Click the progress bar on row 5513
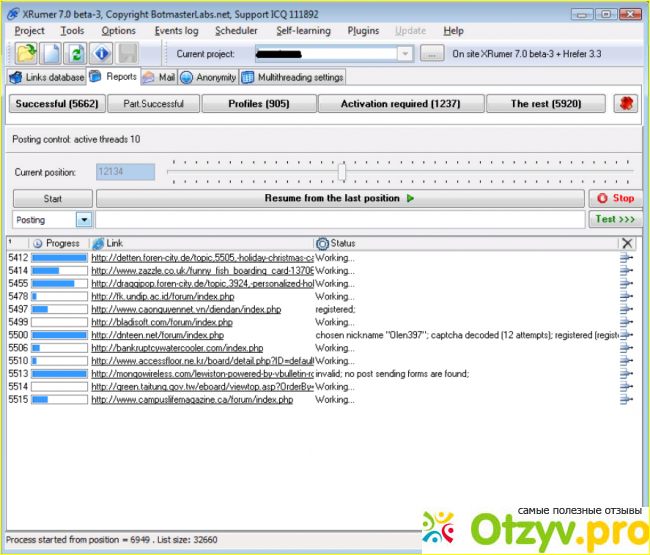The image size is (650, 555). (x=60, y=373)
